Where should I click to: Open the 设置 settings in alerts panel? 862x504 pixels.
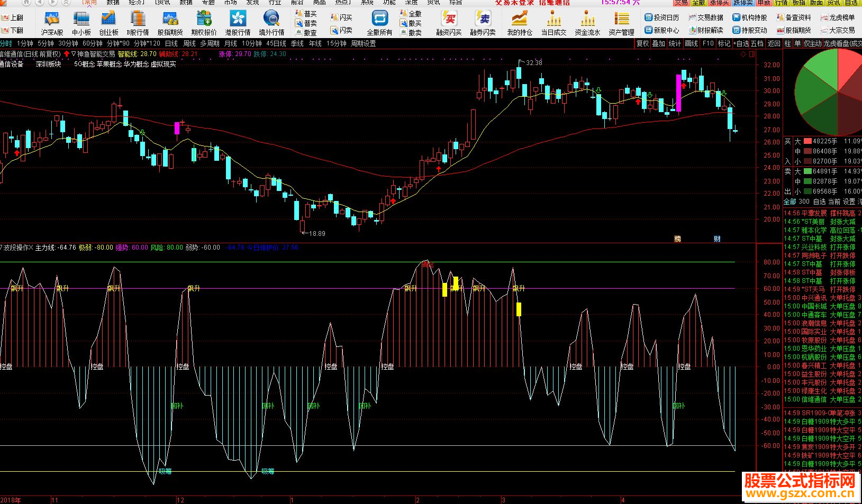(849, 201)
